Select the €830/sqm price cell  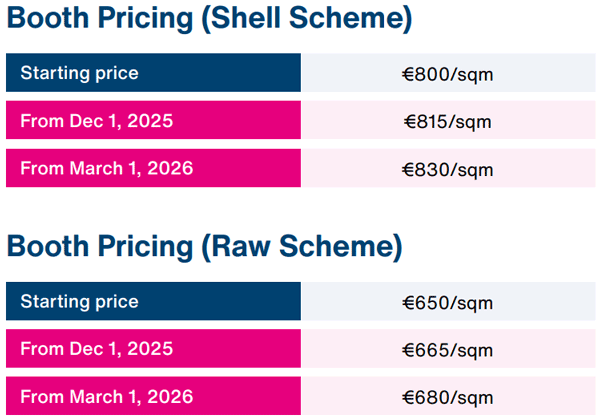[x=448, y=169]
